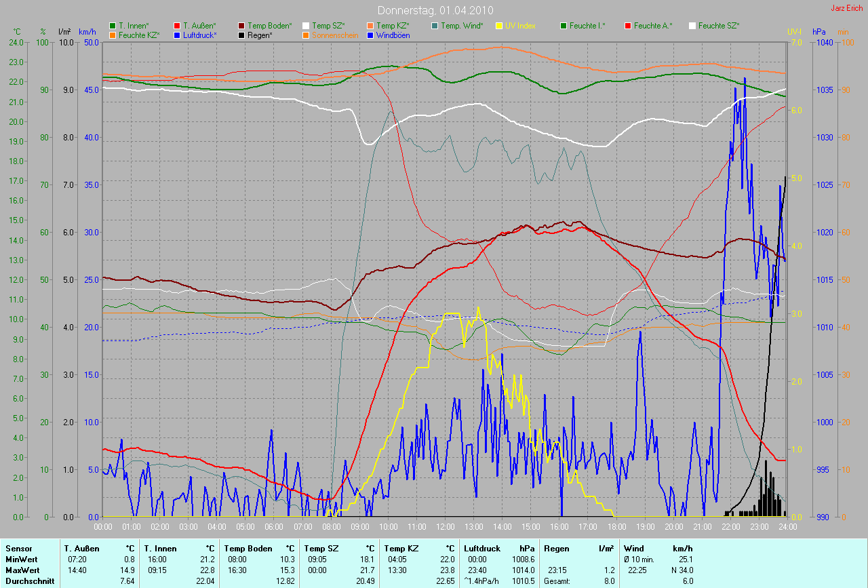This screenshot has width=868, height=588.
Task: Click the MaxWert row label
Action: click(x=24, y=570)
